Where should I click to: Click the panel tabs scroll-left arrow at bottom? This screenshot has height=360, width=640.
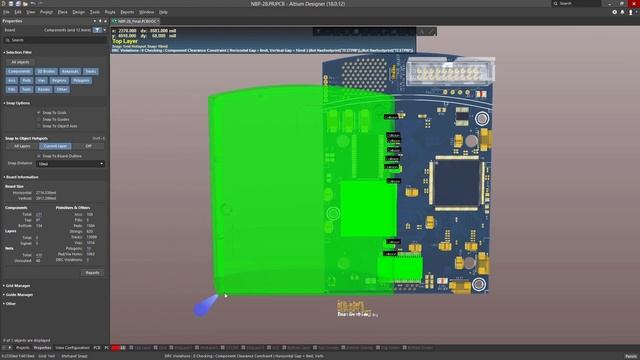[4, 348]
